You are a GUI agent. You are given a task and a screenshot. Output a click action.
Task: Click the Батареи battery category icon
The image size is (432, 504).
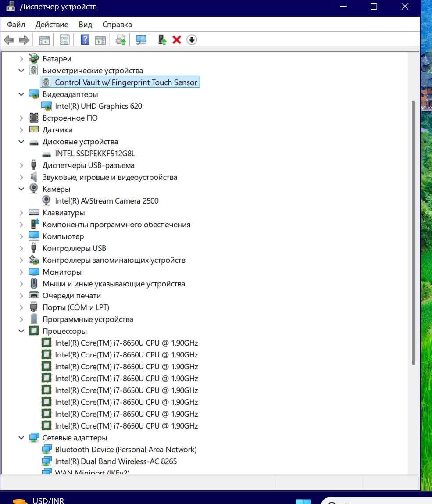[x=34, y=58]
